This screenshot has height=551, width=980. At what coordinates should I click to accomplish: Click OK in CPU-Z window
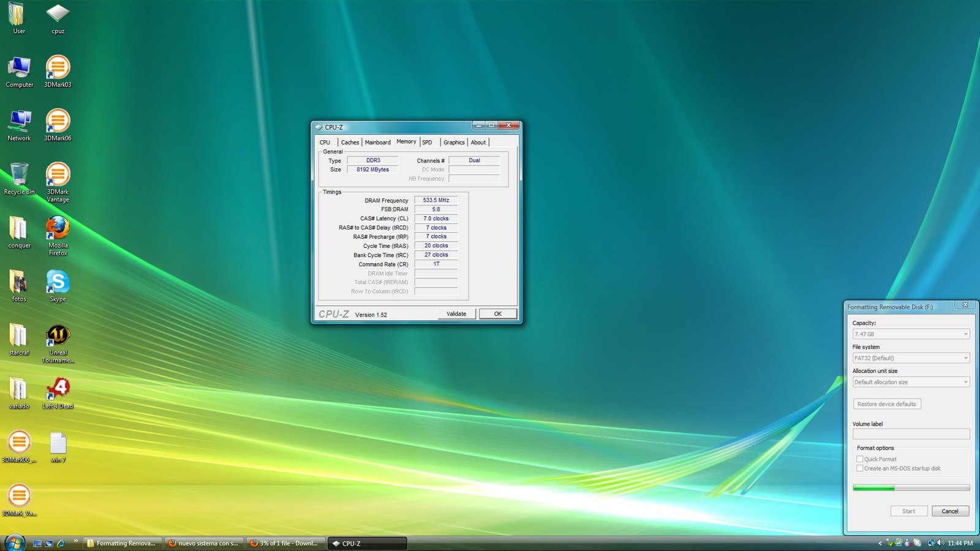click(x=498, y=314)
